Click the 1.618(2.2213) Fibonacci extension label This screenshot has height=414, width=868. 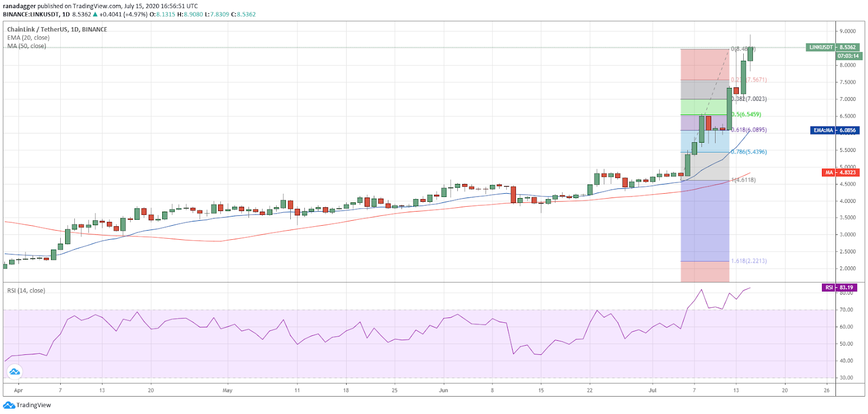[x=749, y=261]
